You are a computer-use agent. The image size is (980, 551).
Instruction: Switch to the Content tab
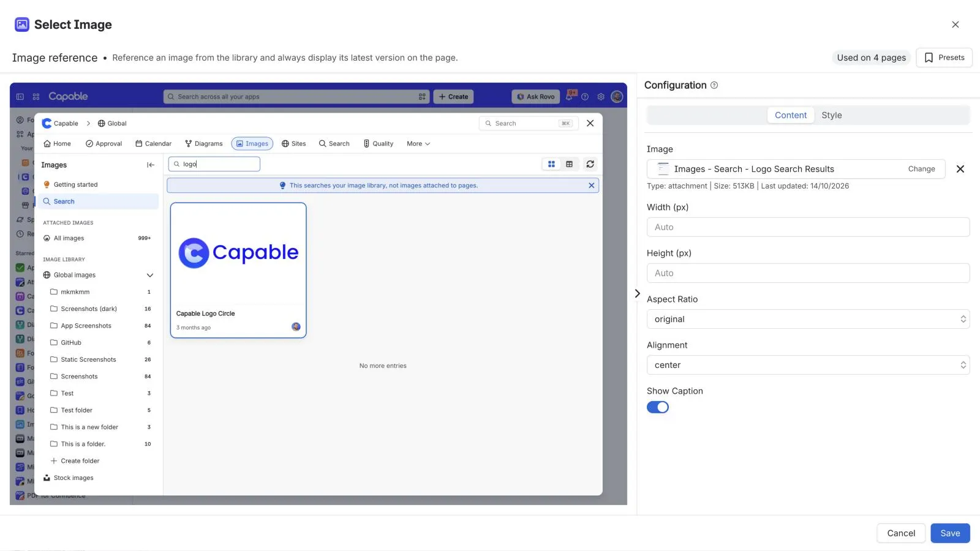pos(791,115)
